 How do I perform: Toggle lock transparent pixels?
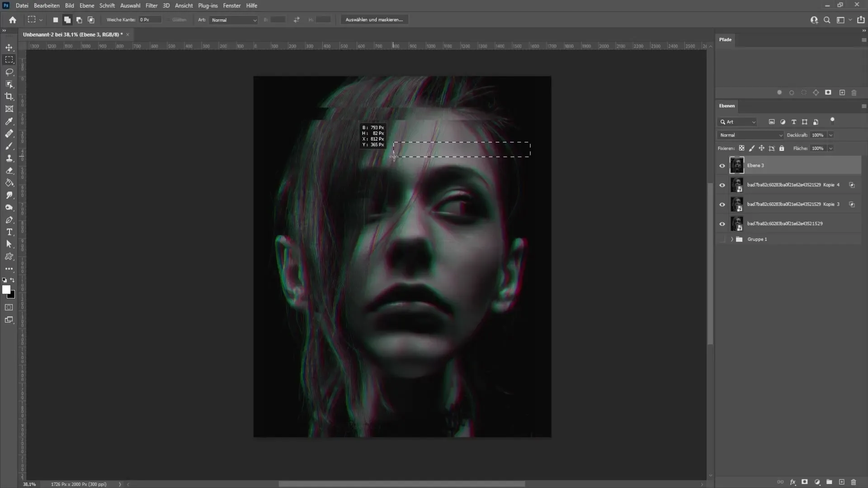(x=741, y=148)
